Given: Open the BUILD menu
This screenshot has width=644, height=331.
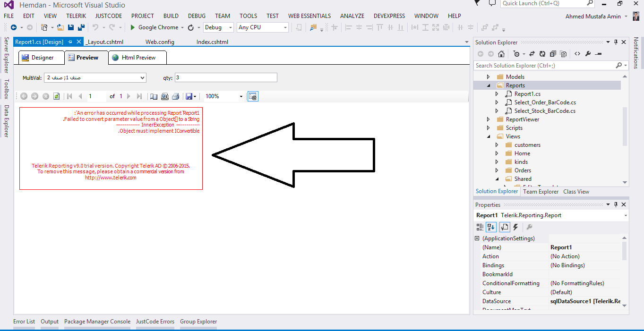Looking at the screenshot, I should (171, 16).
